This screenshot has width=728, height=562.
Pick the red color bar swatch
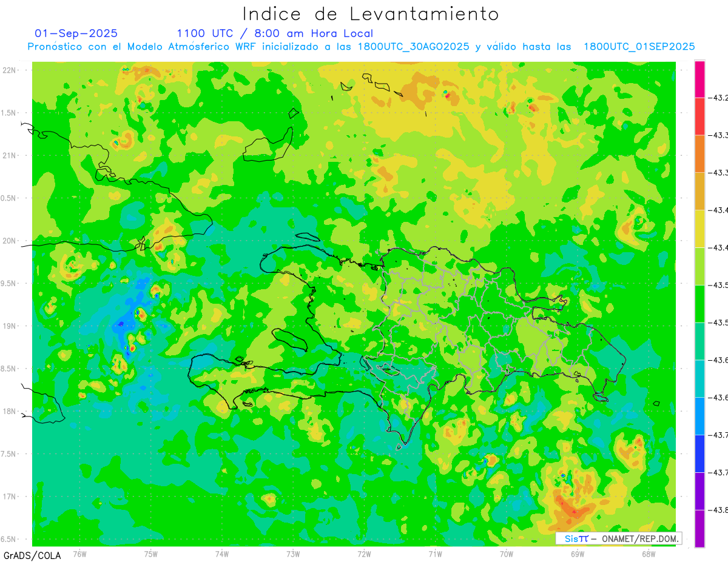point(699,116)
